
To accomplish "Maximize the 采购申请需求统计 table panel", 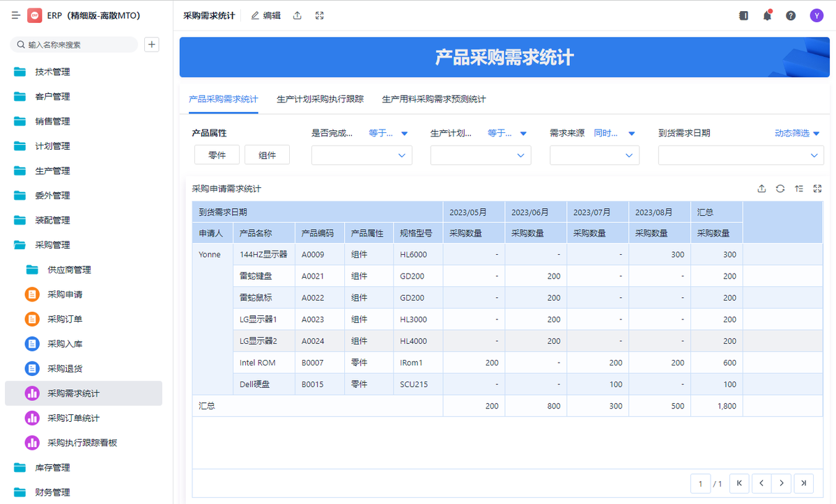I will [x=817, y=189].
